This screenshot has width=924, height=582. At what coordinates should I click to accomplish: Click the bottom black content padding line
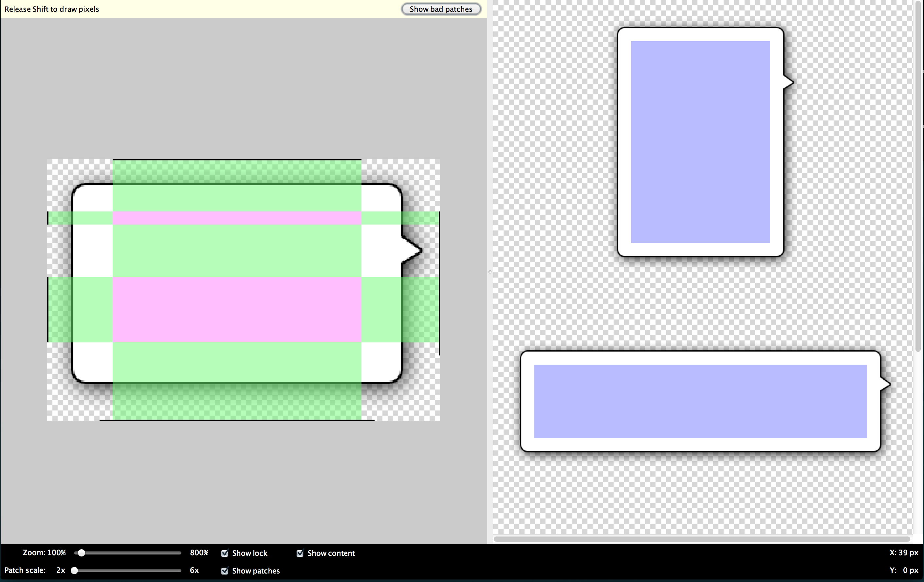click(237, 420)
